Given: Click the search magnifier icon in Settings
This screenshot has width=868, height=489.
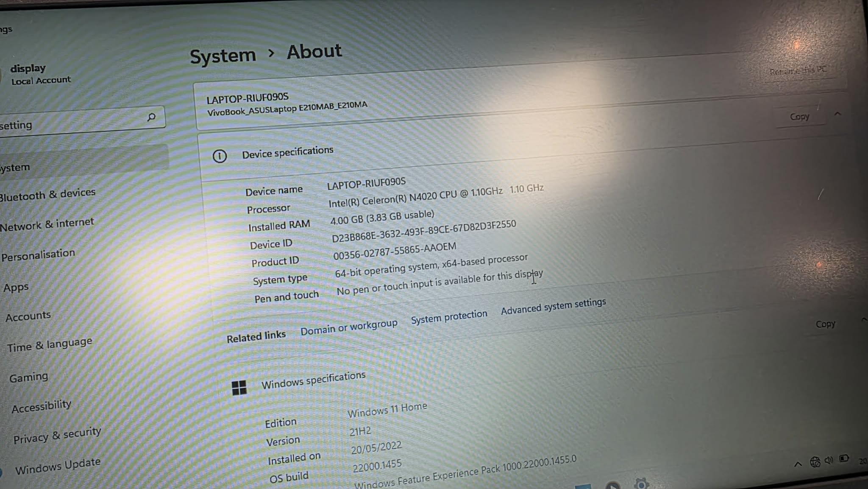Looking at the screenshot, I should click(151, 117).
